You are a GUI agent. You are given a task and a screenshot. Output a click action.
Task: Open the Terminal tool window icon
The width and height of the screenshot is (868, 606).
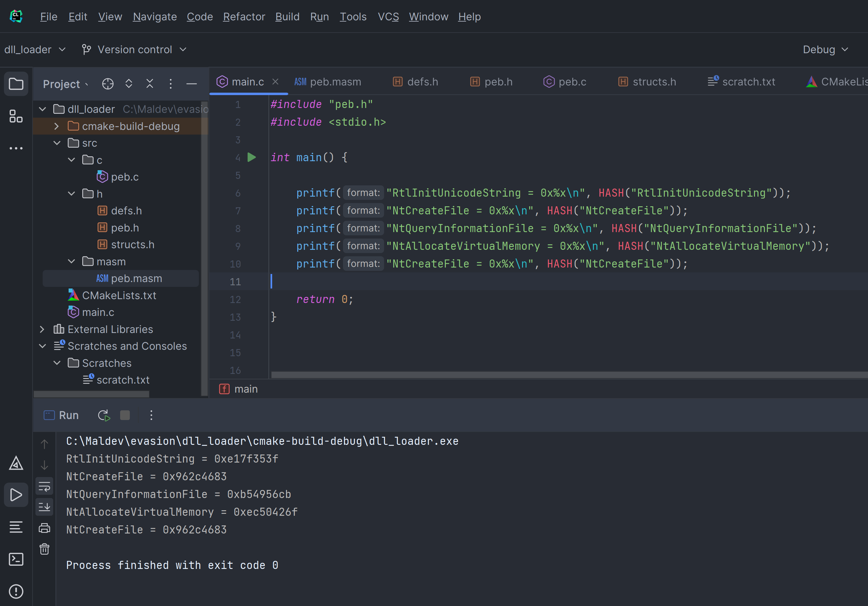(x=16, y=559)
